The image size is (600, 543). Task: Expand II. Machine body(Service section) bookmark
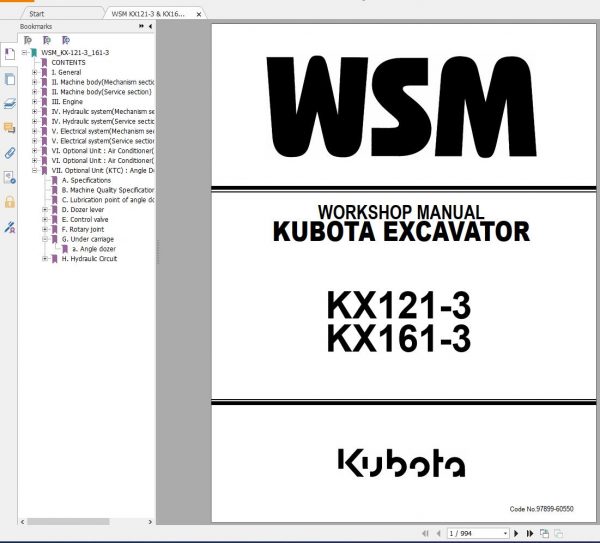[x=35, y=92]
